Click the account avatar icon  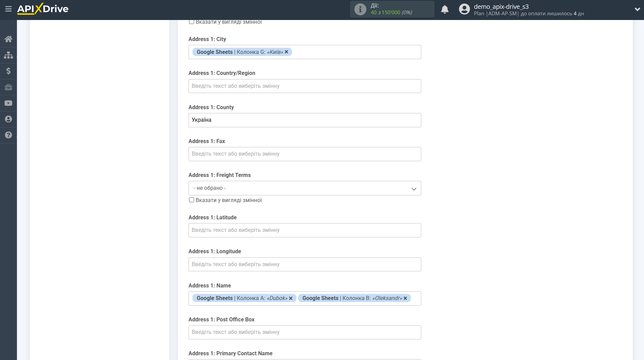pyautogui.click(x=464, y=9)
